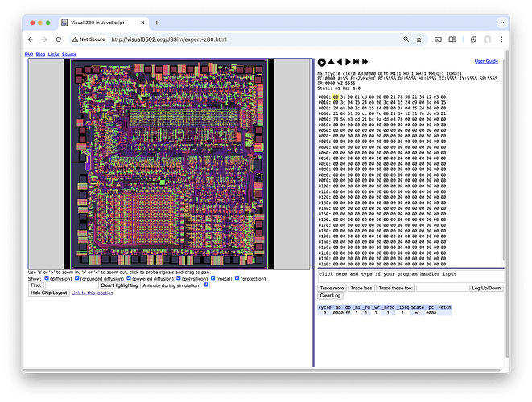Viewport: 532px width, 402px height.
Task: Click the fast forward double-arrow icon
Action: point(364,62)
